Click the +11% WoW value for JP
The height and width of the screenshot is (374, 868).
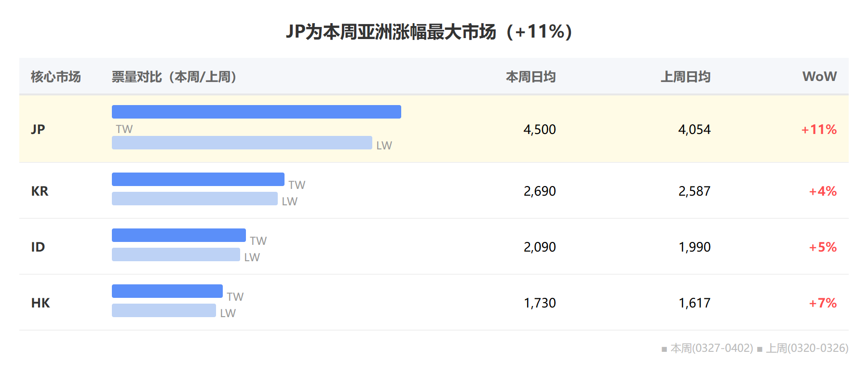[819, 129]
